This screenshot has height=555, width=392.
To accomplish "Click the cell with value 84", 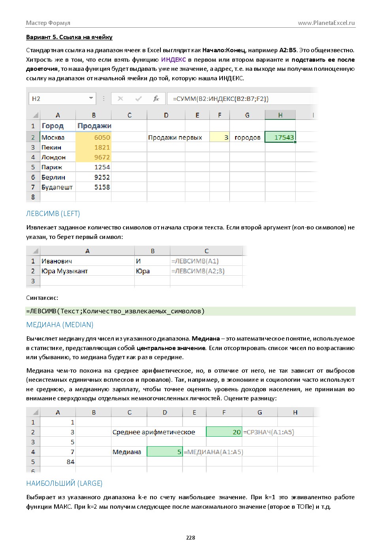I will [x=58, y=462].
